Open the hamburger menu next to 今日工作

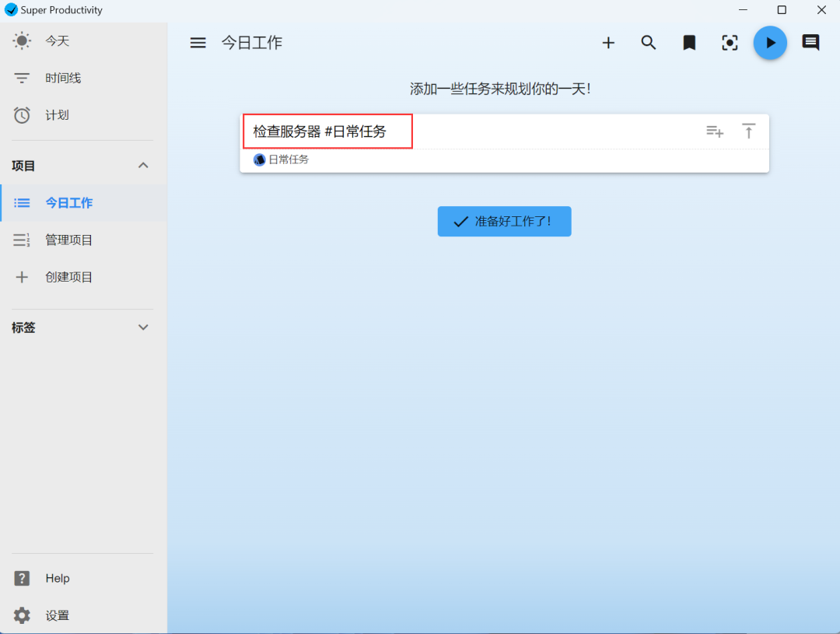point(198,43)
